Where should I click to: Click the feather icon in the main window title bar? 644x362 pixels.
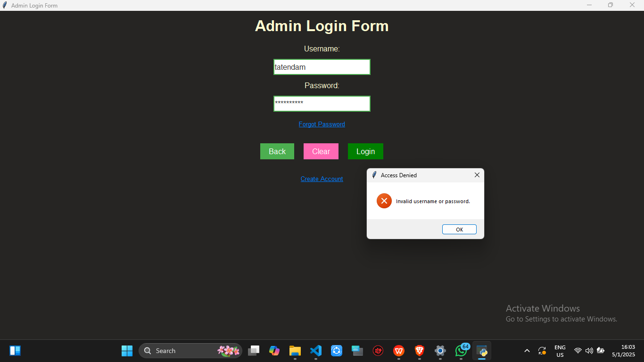click(5, 5)
